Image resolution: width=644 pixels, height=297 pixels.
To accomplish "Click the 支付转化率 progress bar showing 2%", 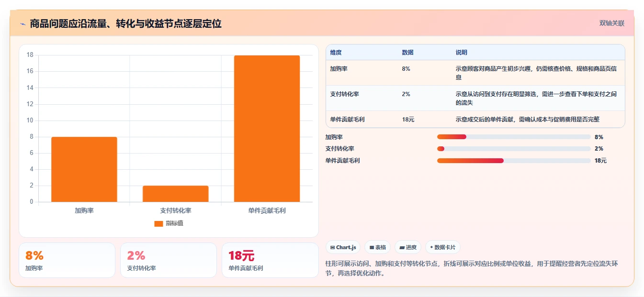I will 514,149.
